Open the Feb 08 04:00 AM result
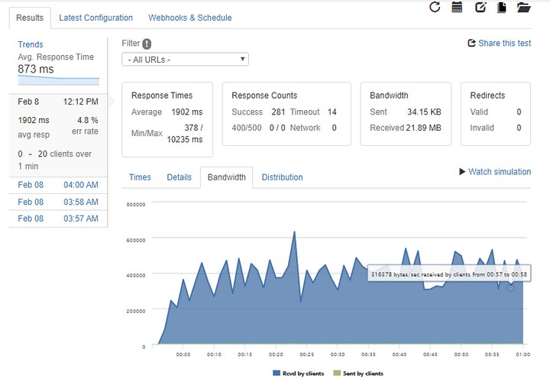 pos(58,185)
